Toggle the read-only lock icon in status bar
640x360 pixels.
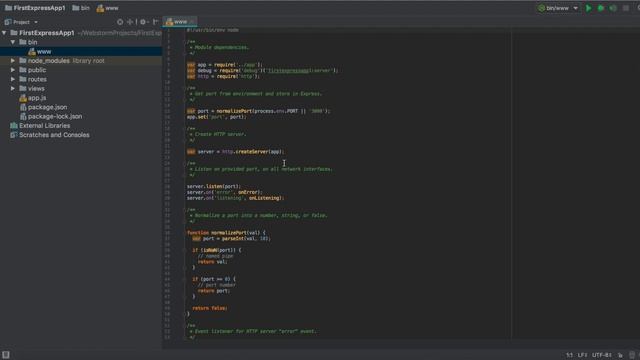click(620, 355)
